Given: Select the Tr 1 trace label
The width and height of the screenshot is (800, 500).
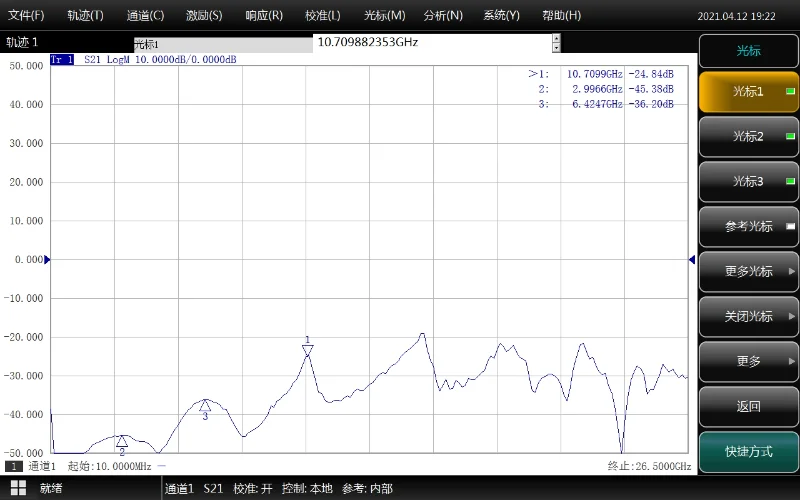Looking at the screenshot, I should tap(62, 60).
